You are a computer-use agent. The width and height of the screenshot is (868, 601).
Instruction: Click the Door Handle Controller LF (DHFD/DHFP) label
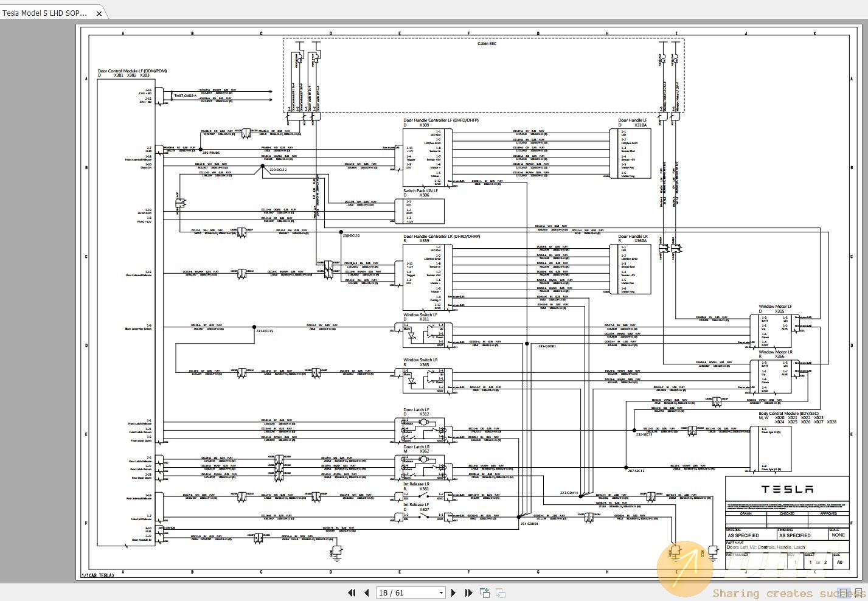pyautogui.click(x=441, y=120)
